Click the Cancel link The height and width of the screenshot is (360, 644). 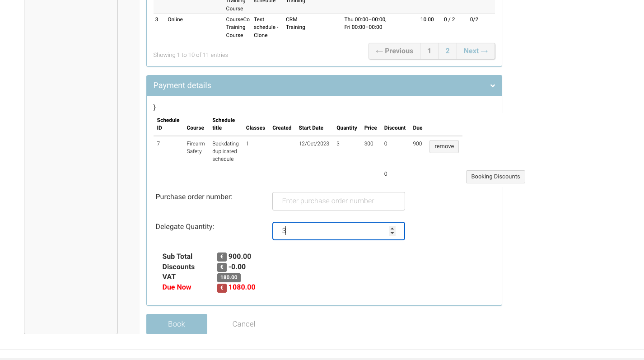(x=243, y=324)
